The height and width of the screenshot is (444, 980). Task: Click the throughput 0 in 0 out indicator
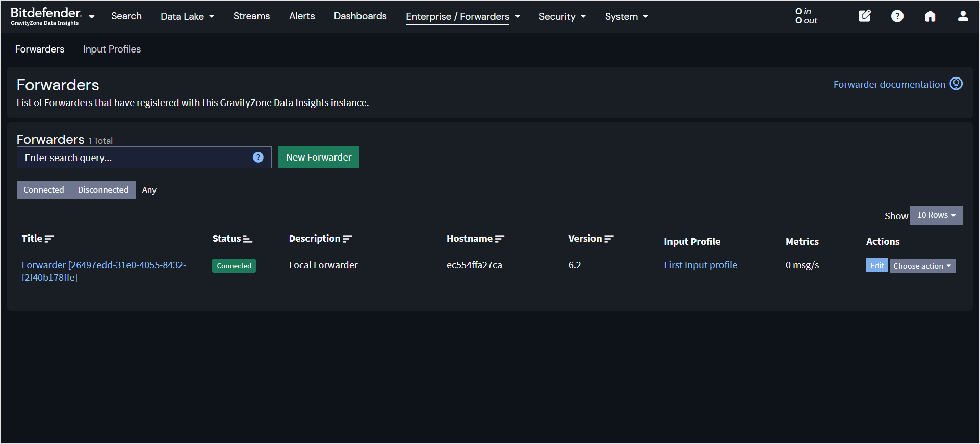806,16
